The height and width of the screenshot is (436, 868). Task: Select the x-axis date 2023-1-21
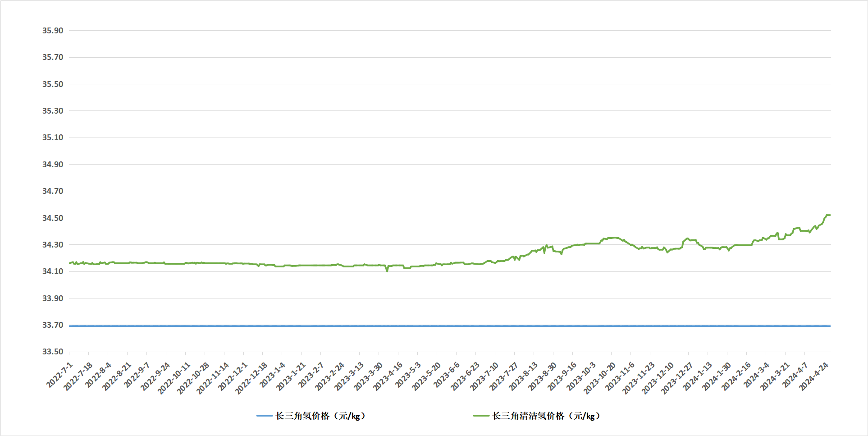291,376
